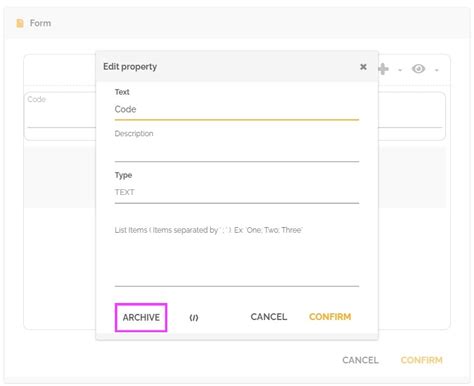Confirm the Edit property dialog
Image resolution: width=474 pixels, height=386 pixels.
(330, 317)
